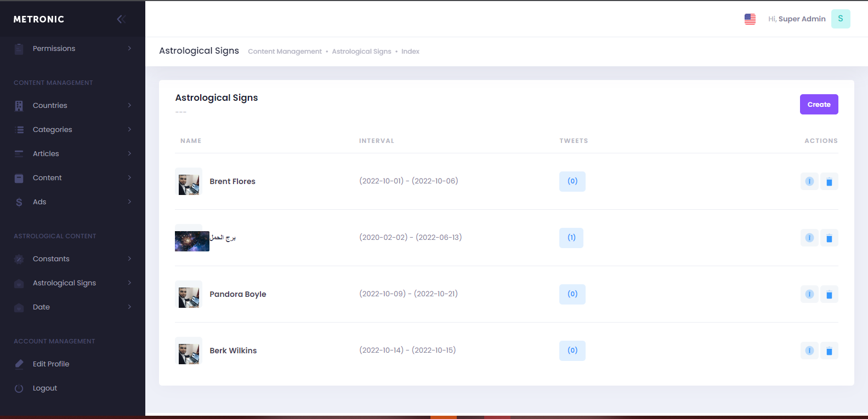
Task: Click the trash icon for Pandora Boyle
Action: point(829,295)
